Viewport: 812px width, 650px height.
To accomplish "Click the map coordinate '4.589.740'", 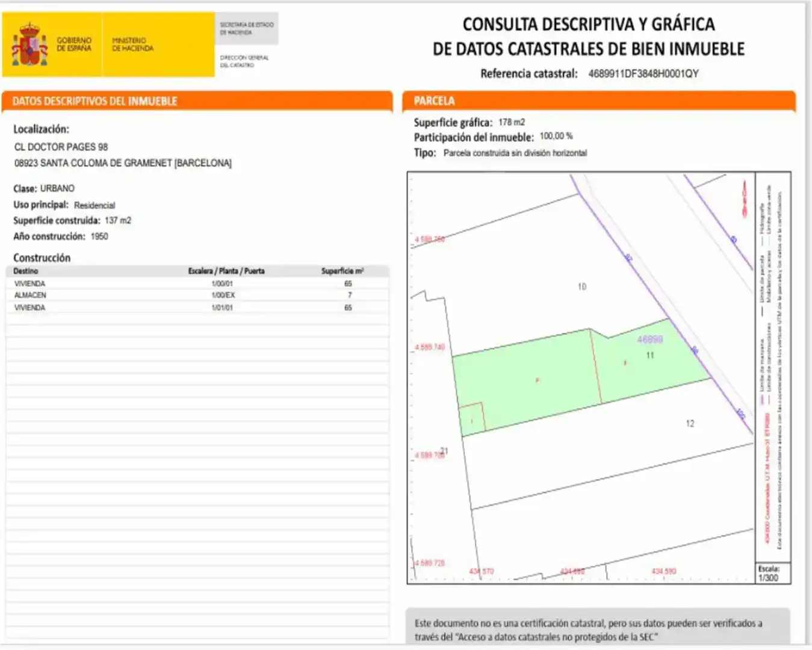I will click(x=430, y=347).
